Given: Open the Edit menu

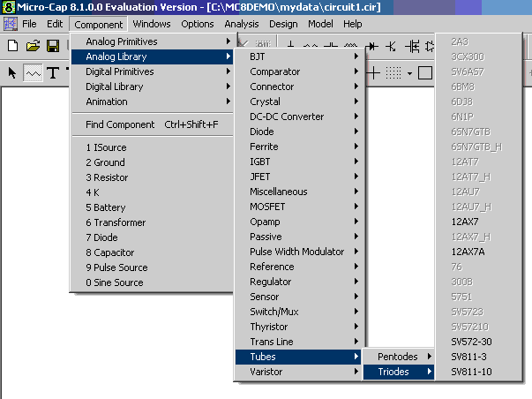Looking at the screenshot, I should pyautogui.click(x=55, y=24).
